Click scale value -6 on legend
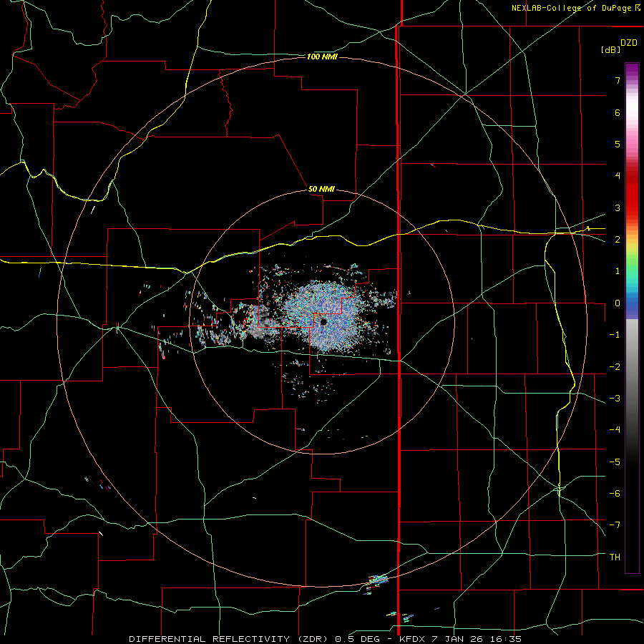Screen dimensions: 644x644 pyautogui.click(x=615, y=494)
